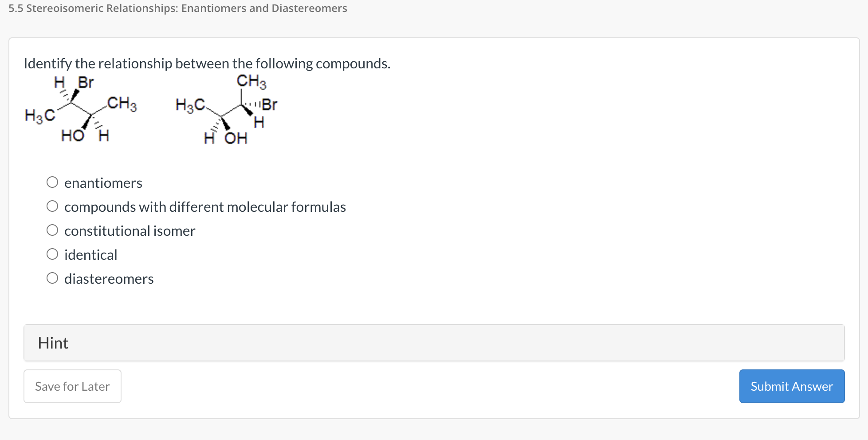The width and height of the screenshot is (868, 440).
Task: Click the Br label on the first compound
Action: coord(86,82)
